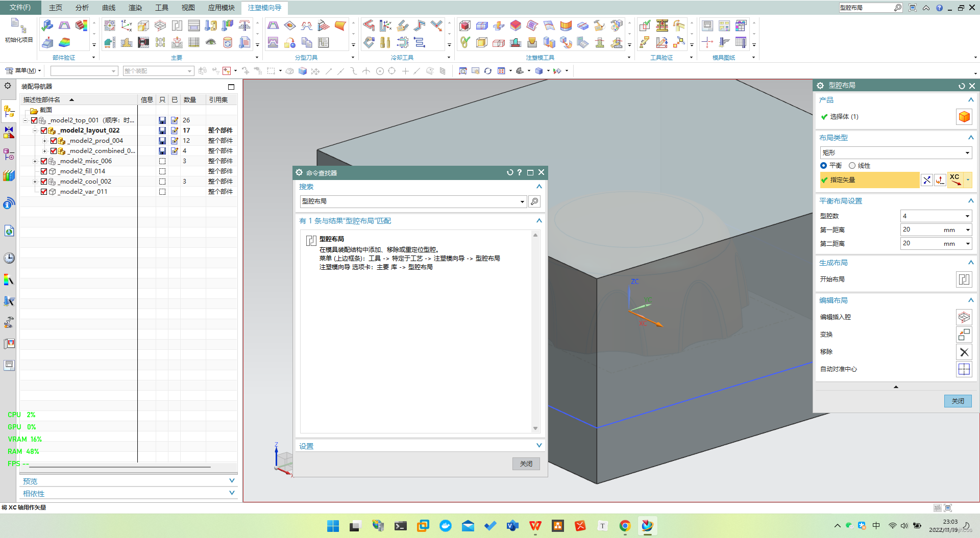Open the Mail app from the taskbar
The height and width of the screenshot is (538, 980).
468,526
